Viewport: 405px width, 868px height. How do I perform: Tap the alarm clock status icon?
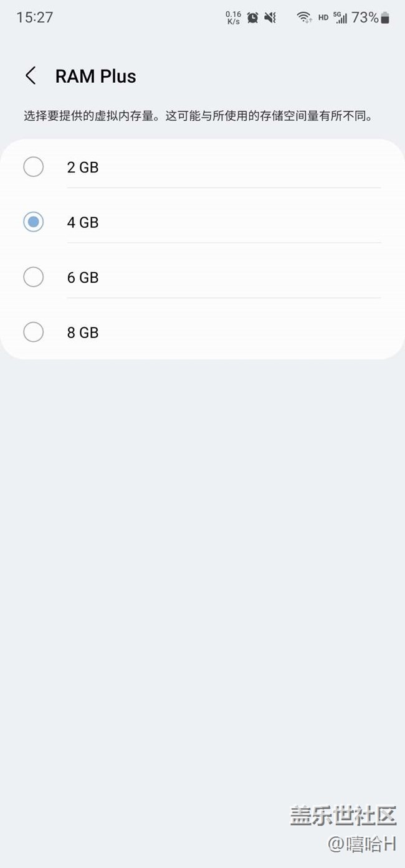tap(252, 17)
